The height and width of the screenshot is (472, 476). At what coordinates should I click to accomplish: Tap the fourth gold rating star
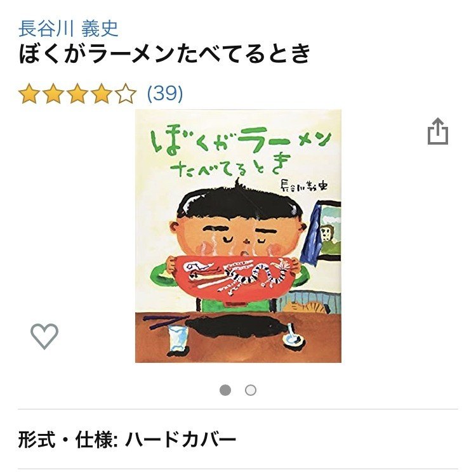(102, 94)
